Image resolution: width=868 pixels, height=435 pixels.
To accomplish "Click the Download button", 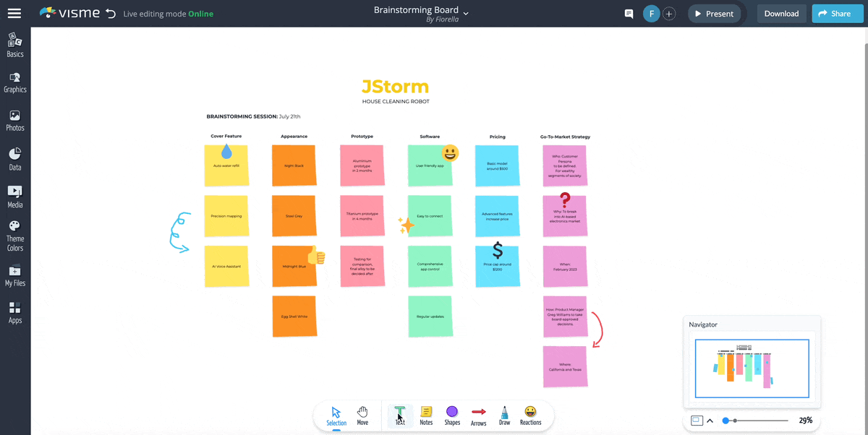I will point(781,14).
